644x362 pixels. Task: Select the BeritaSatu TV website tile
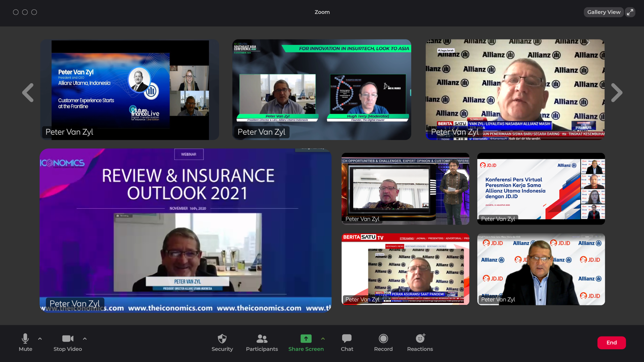click(405, 269)
